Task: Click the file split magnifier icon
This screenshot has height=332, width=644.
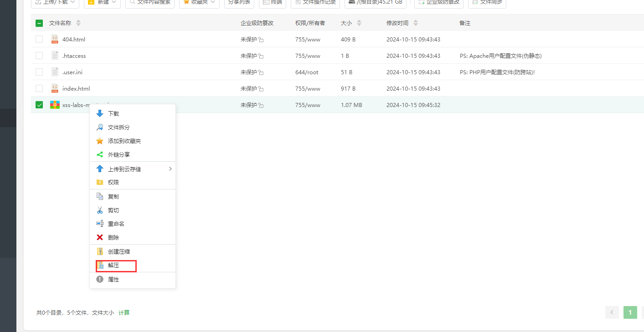Action: (100, 128)
